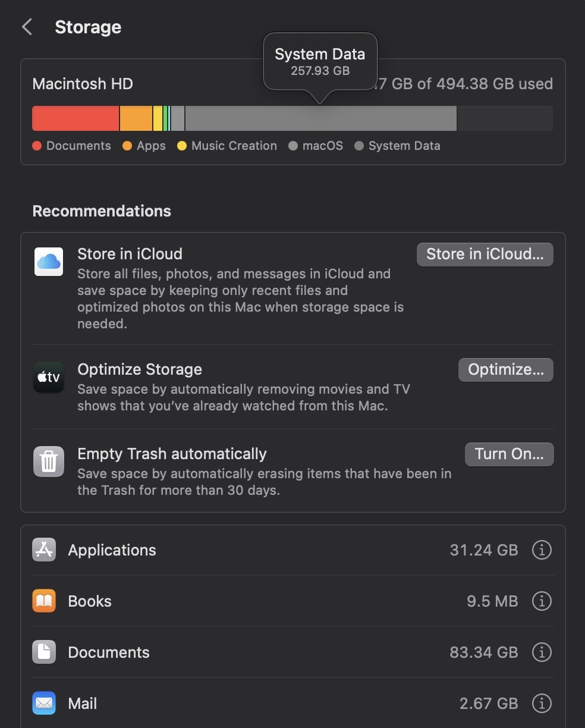This screenshot has height=728, width=585.
Task: Click the orange Apps storage bar segment
Action: click(136, 118)
